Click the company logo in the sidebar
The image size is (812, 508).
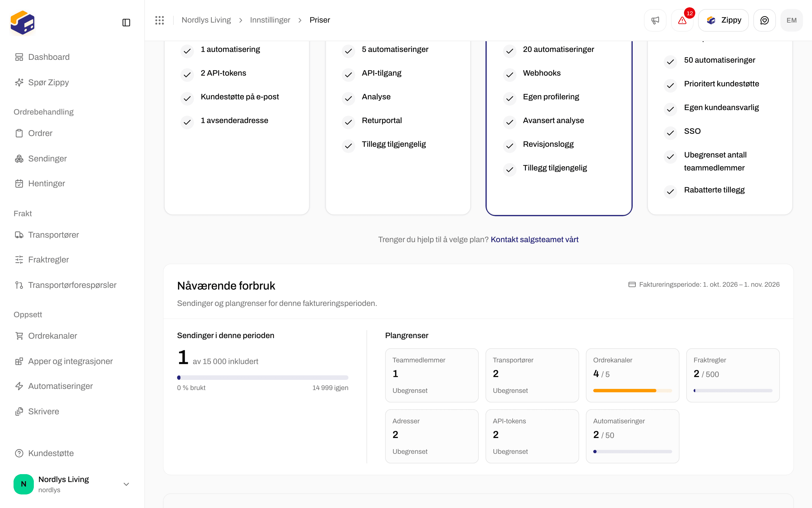(x=23, y=23)
